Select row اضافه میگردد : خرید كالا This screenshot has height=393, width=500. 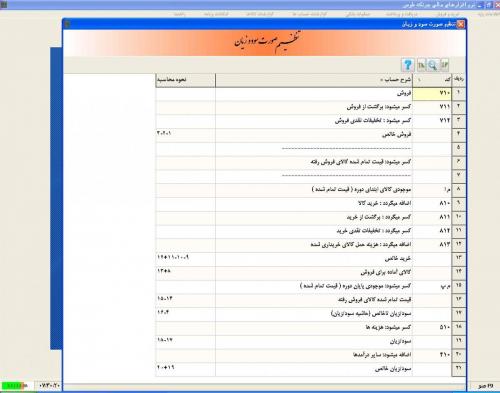coord(314,204)
